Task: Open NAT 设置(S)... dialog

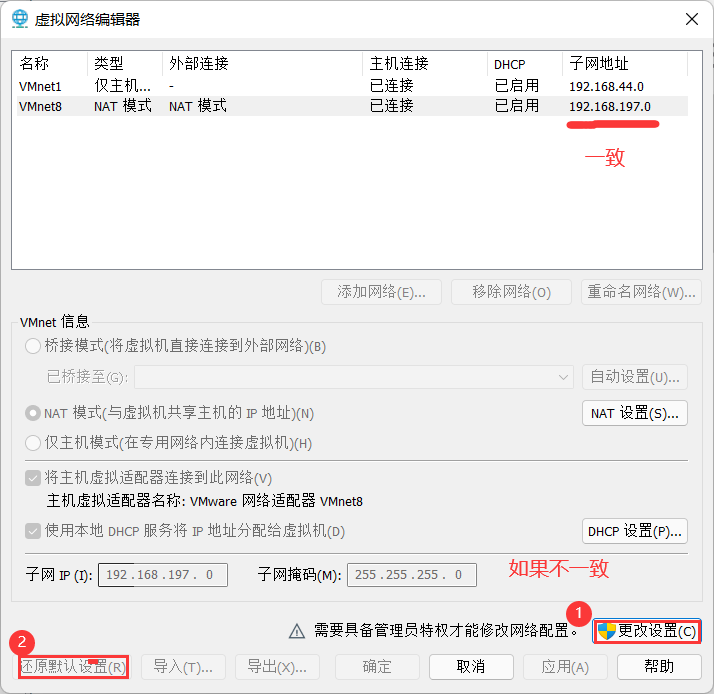Action: pyautogui.click(x=635, y=413)
